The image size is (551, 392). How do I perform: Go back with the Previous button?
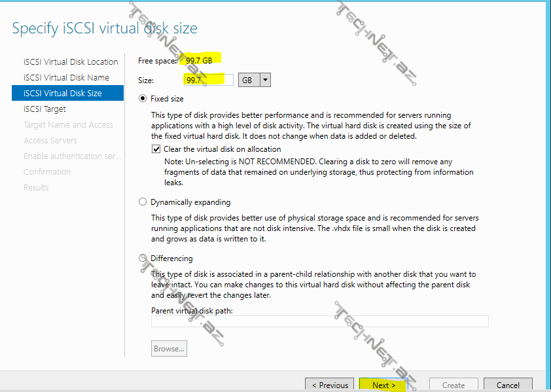pos(330,385)
